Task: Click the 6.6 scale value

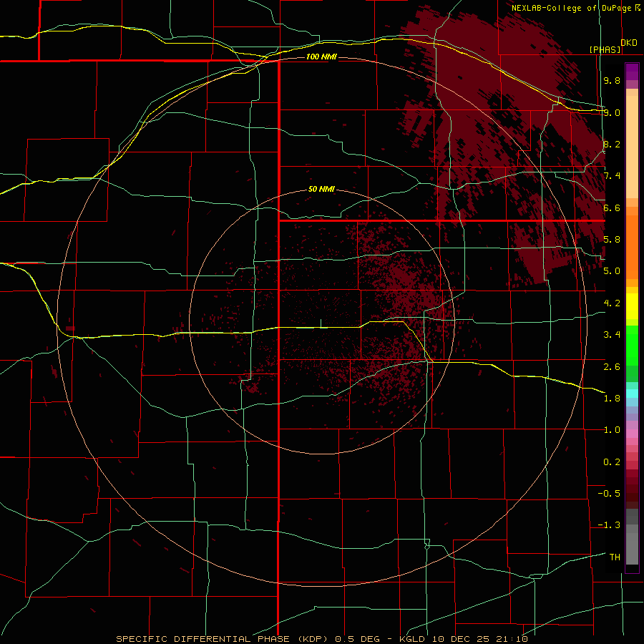Action: (612, 208)
